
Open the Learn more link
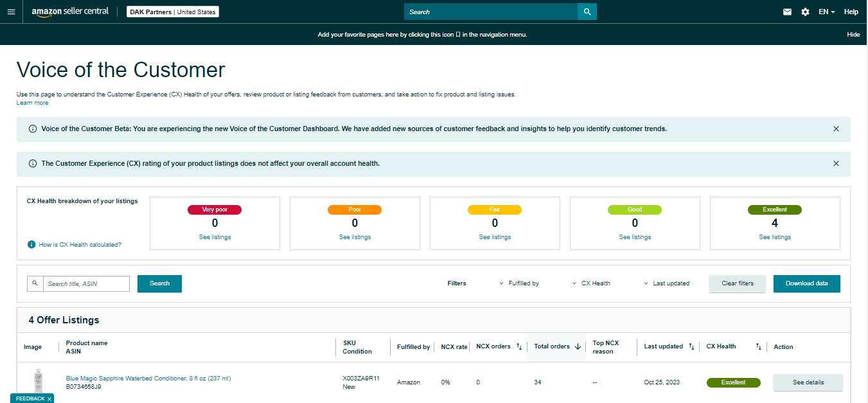[x=32, y=103]
